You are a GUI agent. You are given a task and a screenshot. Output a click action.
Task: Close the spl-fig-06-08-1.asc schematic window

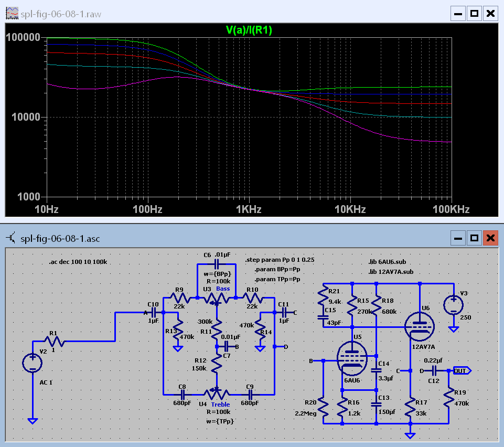pos(490,239)
